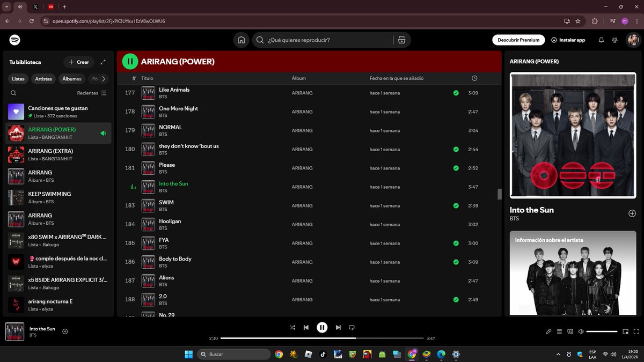Select the track NORMAL
644x362 pixels.
pos(309,130)
